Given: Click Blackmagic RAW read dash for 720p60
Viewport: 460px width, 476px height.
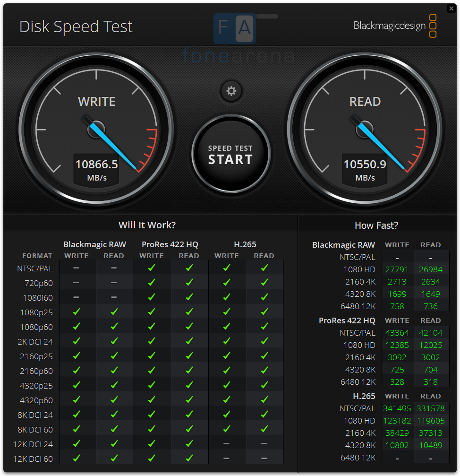Looking at the screenshot, I should click(114, 283).
